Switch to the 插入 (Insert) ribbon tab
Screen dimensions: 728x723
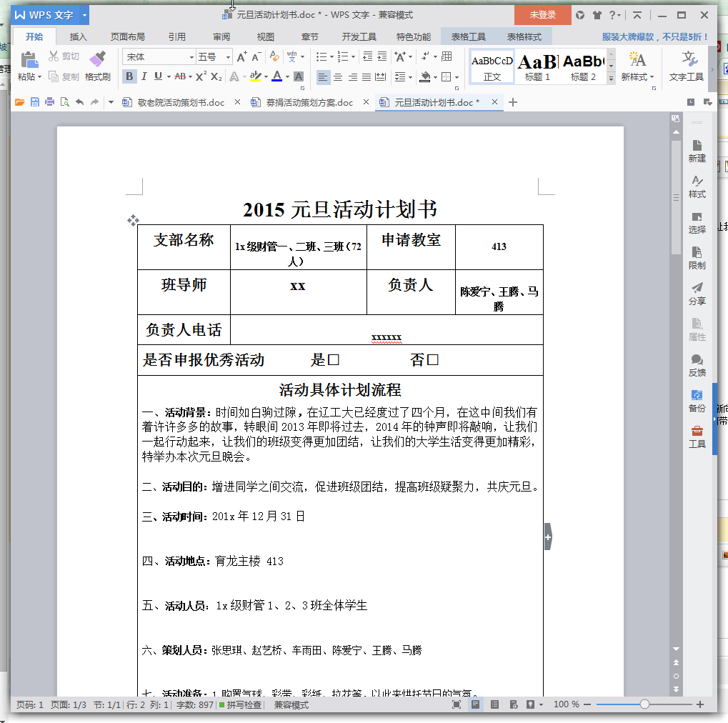point(78,36)
